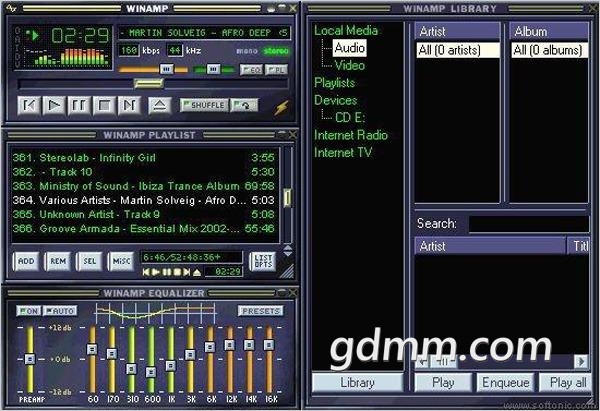600x411 pixels.
Task: Select Unknown Artist - Track 9 entry
Action: 143,214
